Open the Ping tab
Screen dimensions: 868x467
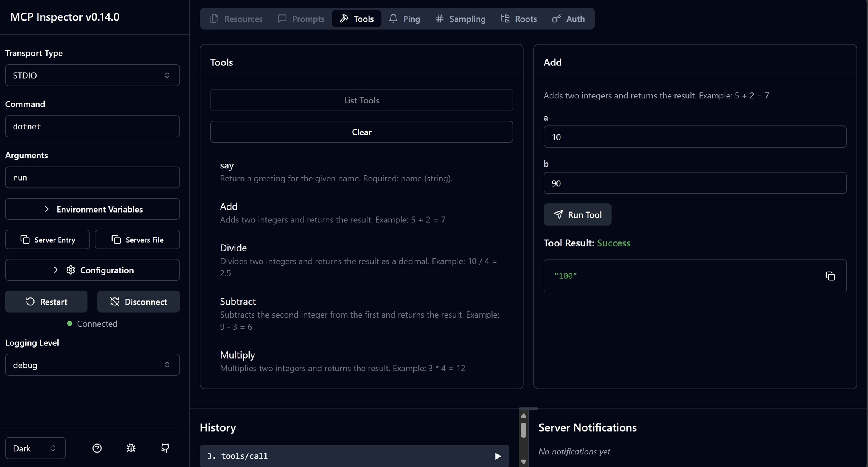(x=404, y=19)
